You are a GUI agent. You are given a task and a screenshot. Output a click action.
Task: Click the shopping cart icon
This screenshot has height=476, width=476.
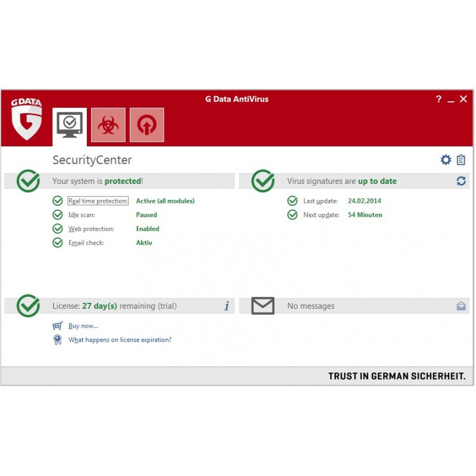pos(58,326)
